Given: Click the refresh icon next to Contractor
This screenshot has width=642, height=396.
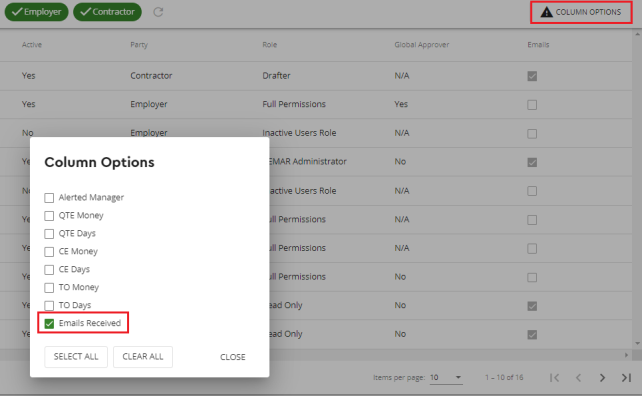Looking at the screenshot, I should [x=158, y=12].
